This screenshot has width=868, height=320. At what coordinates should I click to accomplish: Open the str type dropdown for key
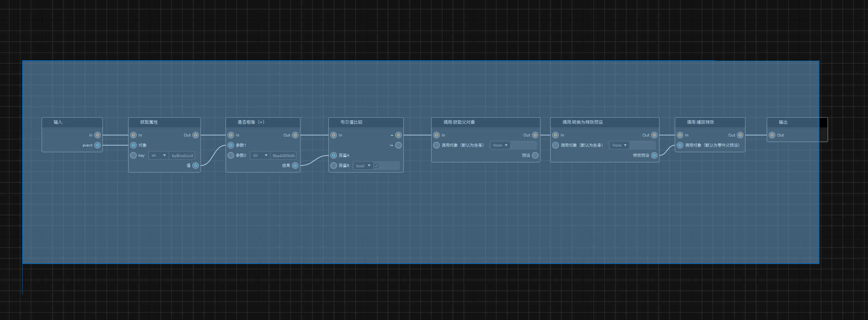159,156
